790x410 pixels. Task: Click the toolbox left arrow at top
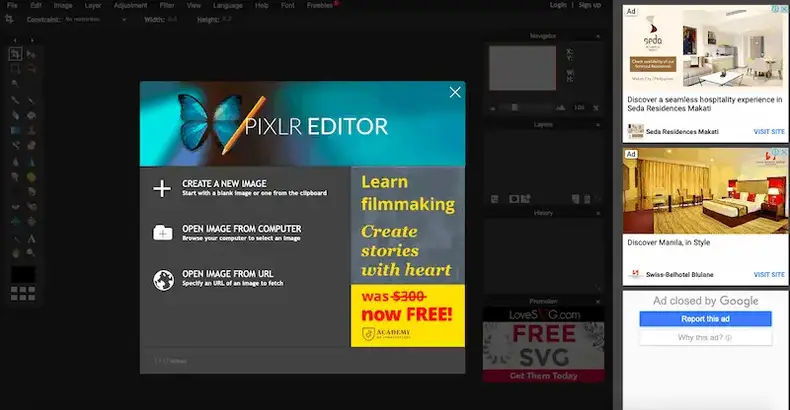click(15, 40)
